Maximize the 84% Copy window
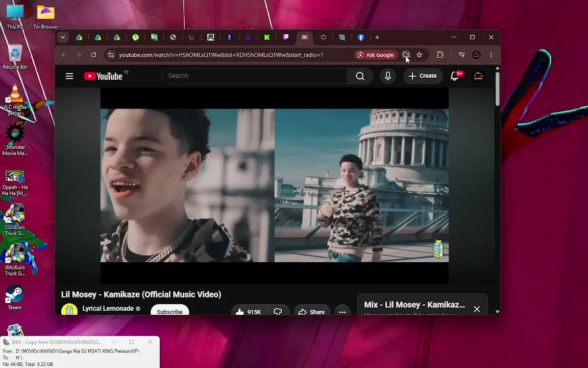Viewport: 588px width, 368px height. (132, 342)
